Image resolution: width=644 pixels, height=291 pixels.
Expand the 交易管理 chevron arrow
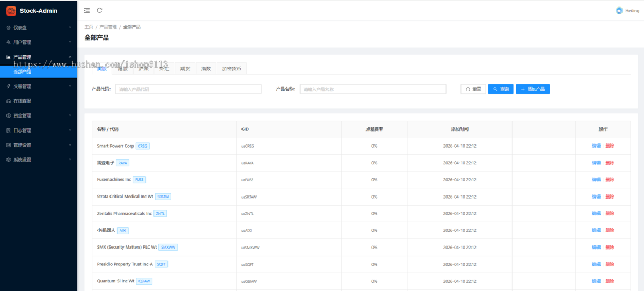[x=70, y=86]
